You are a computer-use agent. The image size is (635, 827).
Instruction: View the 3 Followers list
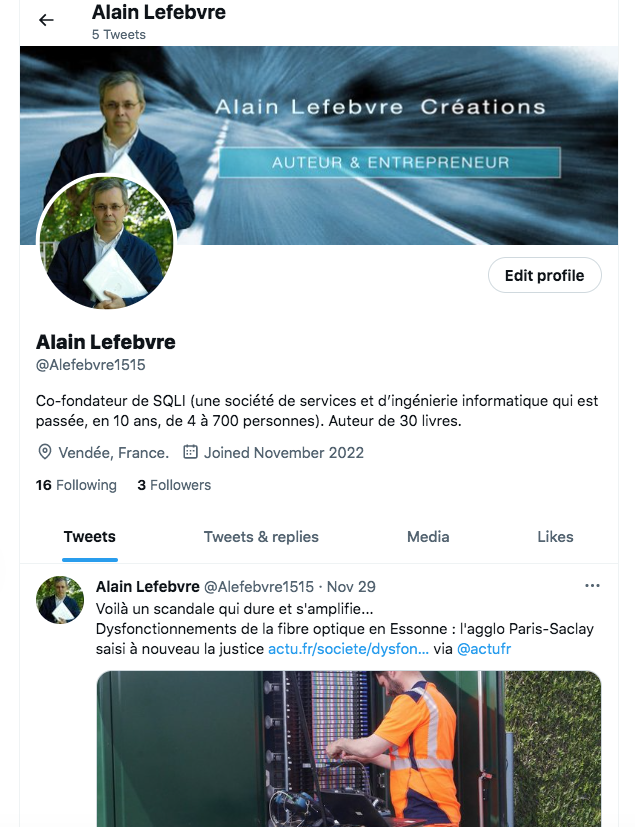point(174,485)
